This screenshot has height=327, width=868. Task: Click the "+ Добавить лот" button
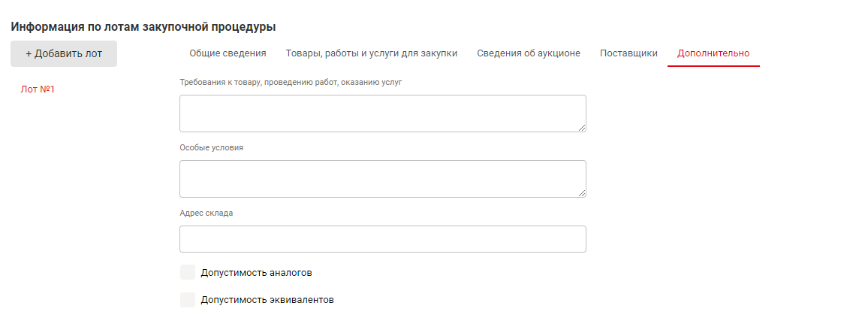tap(64, 53)
